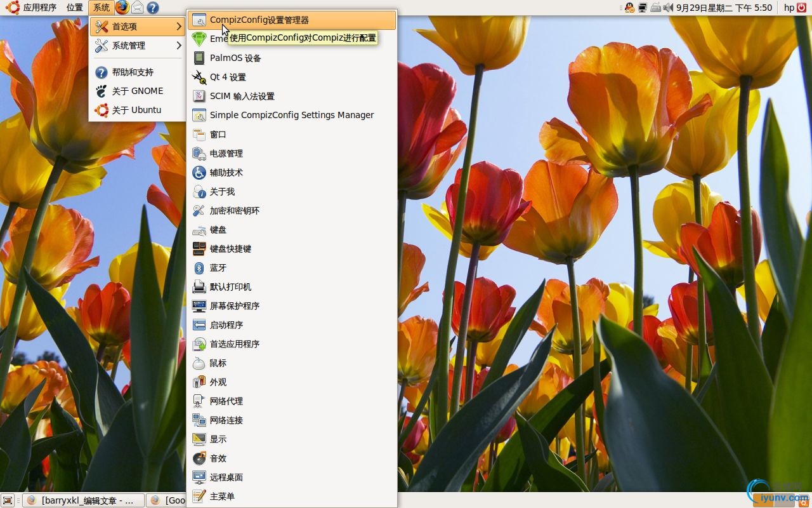Open 首选应用程序 preferred applications icon
812x508 pixels.
point(199,344)
